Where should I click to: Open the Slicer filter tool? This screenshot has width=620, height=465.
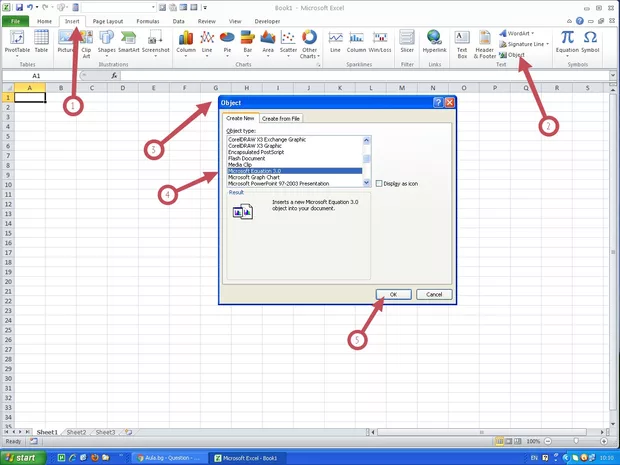click(x=407, y=41)
